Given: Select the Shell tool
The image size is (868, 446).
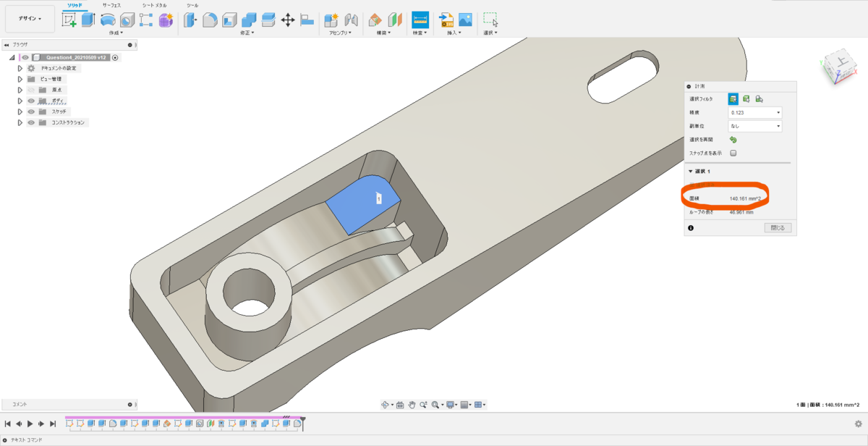Looking at the screenshot, I should [x=229, y=20].
